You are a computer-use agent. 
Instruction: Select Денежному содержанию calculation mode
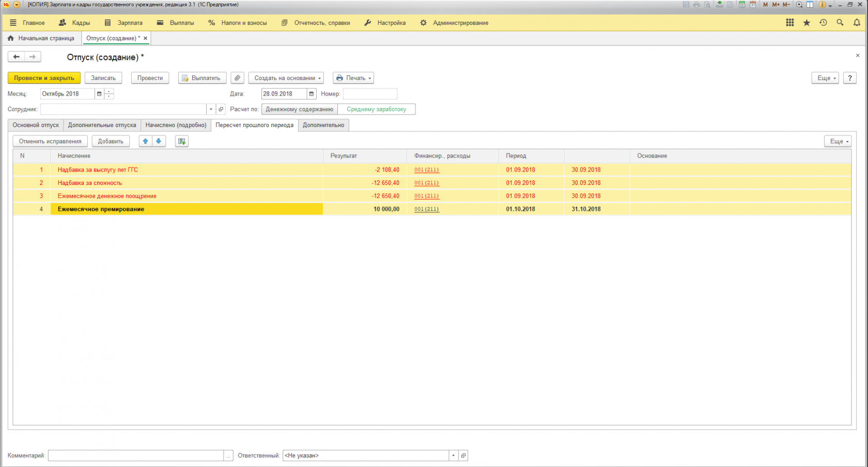point(300,110)
